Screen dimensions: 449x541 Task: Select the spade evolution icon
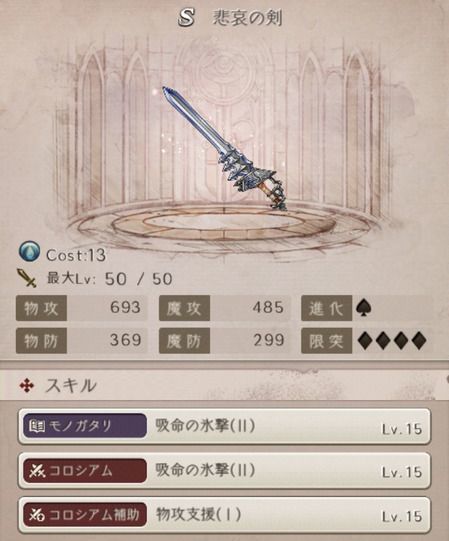(x=363, y=307)
